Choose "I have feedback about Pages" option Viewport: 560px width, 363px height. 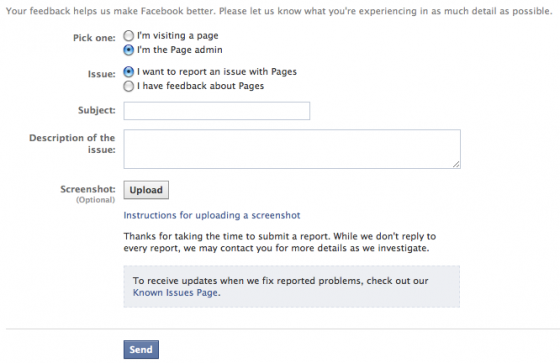click(129, 86)
